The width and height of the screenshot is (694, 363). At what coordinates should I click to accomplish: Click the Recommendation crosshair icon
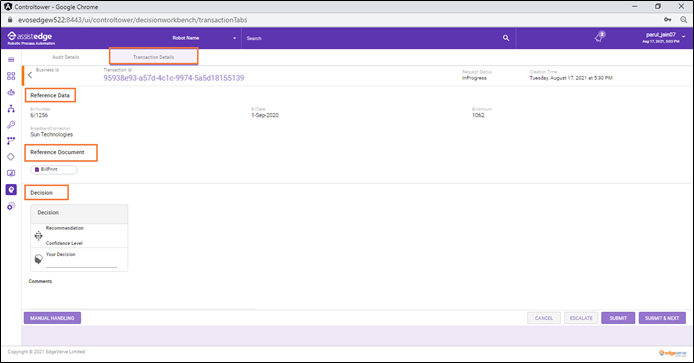click(x=39, y=236)
